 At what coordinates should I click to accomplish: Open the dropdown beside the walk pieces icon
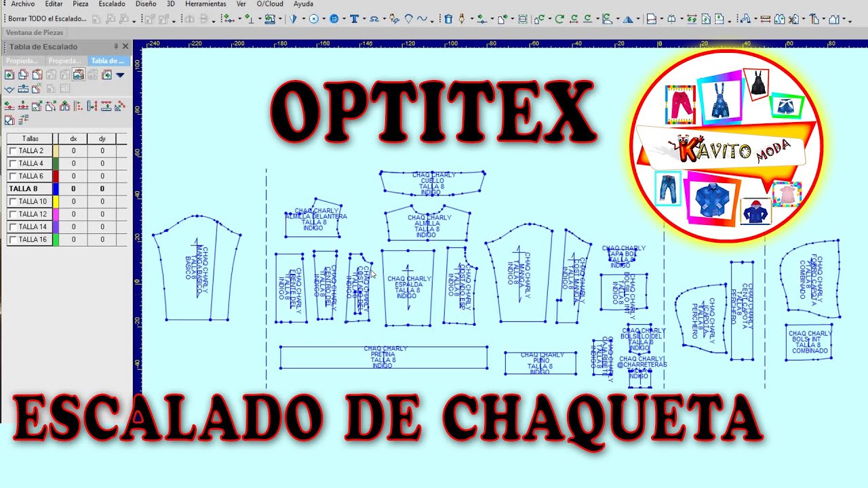pos(755,19)
